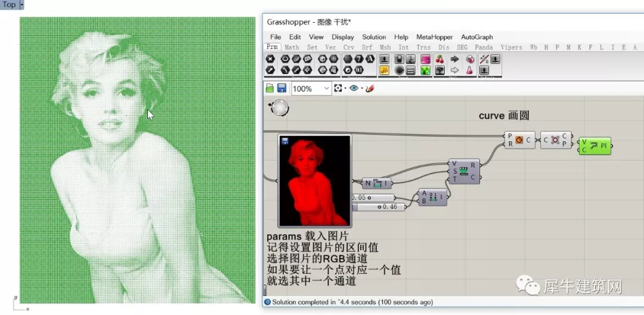Select the green Image Sampler toolbar icon
644x315 pixels.
pos(426,70)
